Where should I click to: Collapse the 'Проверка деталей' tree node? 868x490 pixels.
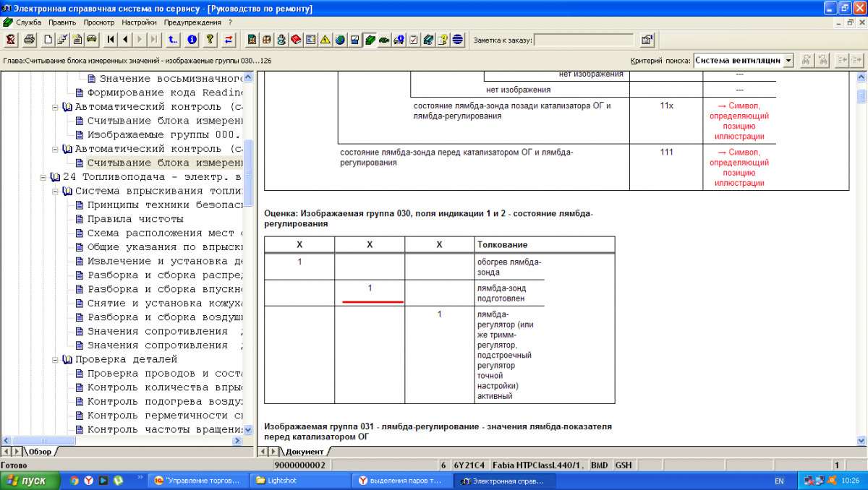pos(56,359)
